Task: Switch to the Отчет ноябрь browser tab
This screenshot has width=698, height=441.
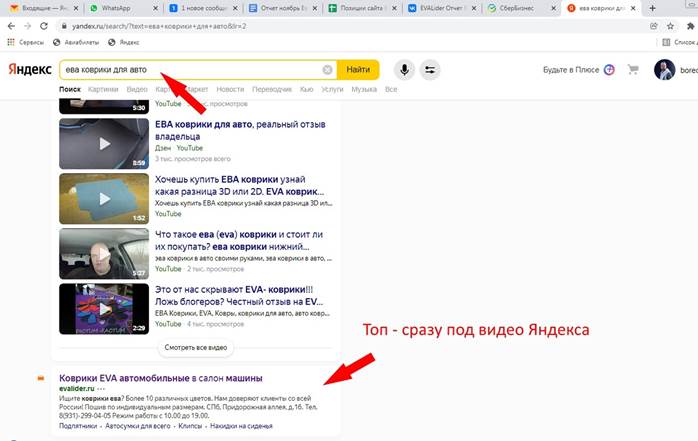Action: click(282, 8)
